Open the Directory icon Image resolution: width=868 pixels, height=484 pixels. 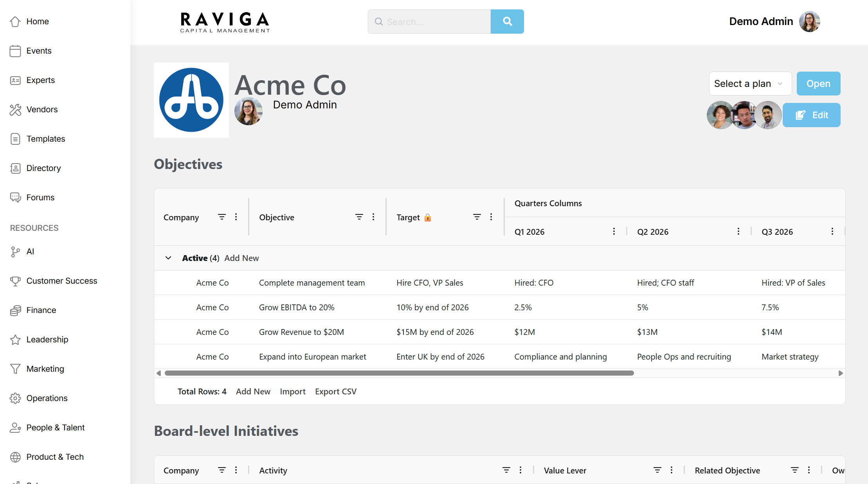point(15,168)
